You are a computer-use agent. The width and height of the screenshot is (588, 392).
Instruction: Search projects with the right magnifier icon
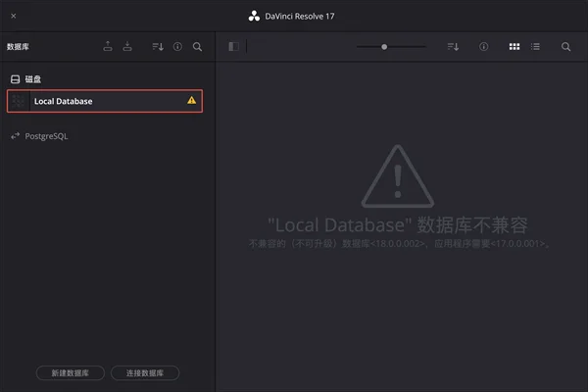(x=565, y=46)
